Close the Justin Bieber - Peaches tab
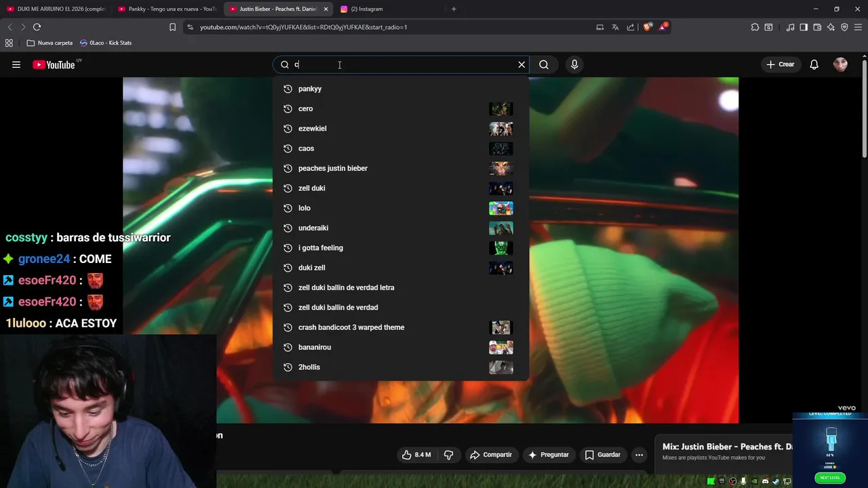The height and width of the screenshot is (488, 868). 325,9
